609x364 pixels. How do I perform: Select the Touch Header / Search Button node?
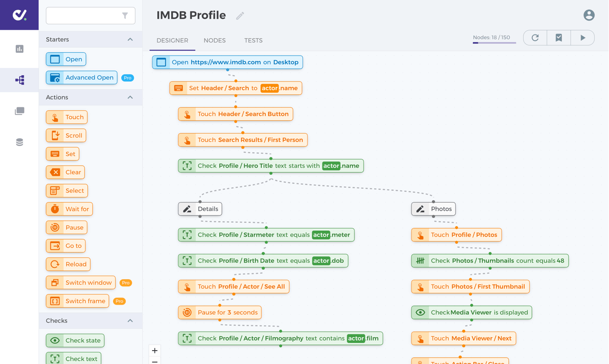[235, 114]
